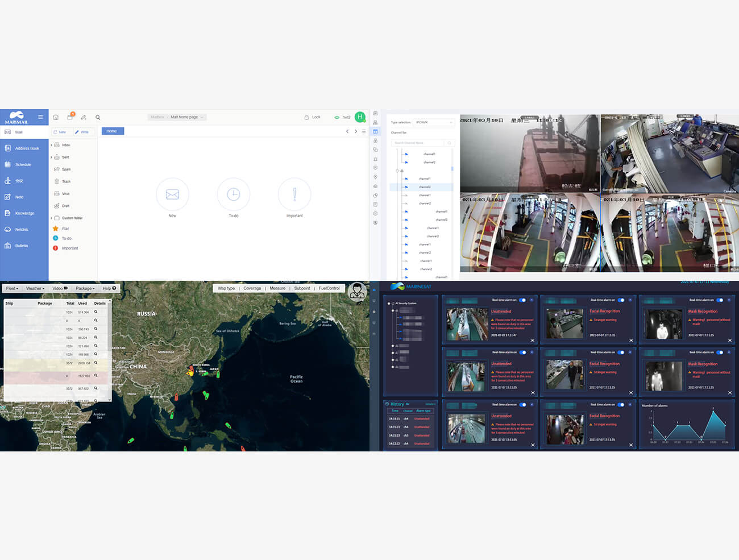The width and height of the screenshot is (739, 560).
Task: Open the Trash folder in mail list
Action: coord(63,181)
